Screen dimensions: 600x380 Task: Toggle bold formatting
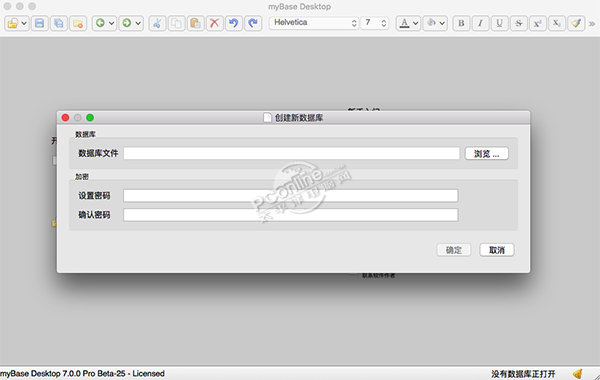click(461, 23)
